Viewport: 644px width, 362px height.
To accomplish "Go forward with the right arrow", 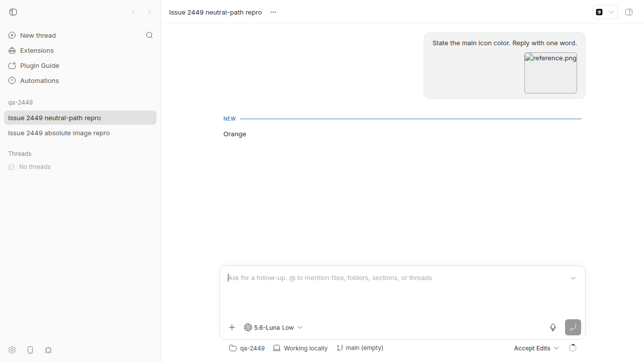I will click(x=149, y=12).
